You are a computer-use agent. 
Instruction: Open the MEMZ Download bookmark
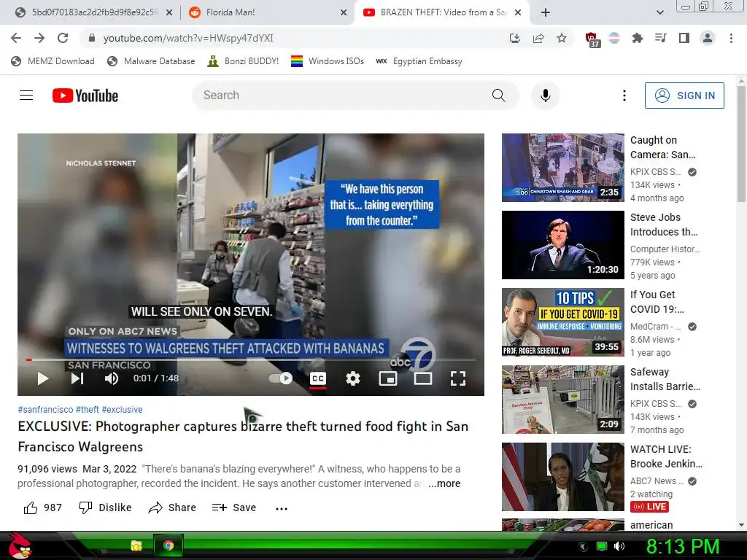[x=53, y=61]
